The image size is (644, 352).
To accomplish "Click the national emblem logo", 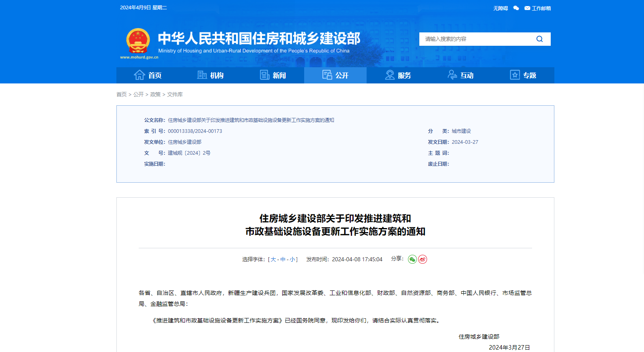I will pyautogui.click(x=138, y=41).
